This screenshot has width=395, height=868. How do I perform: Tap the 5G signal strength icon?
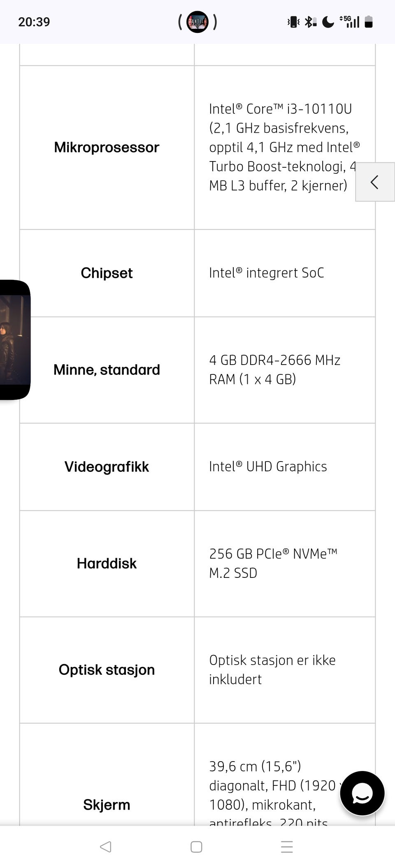(350, 22)
